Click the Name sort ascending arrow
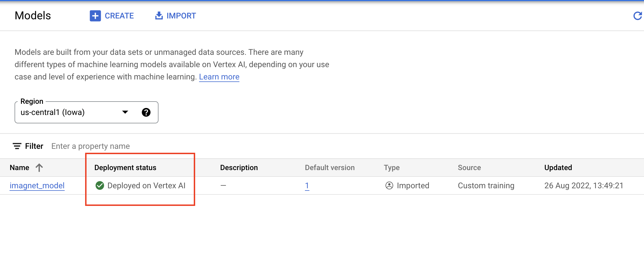This screenshot has height=268, width=644. 39,168
